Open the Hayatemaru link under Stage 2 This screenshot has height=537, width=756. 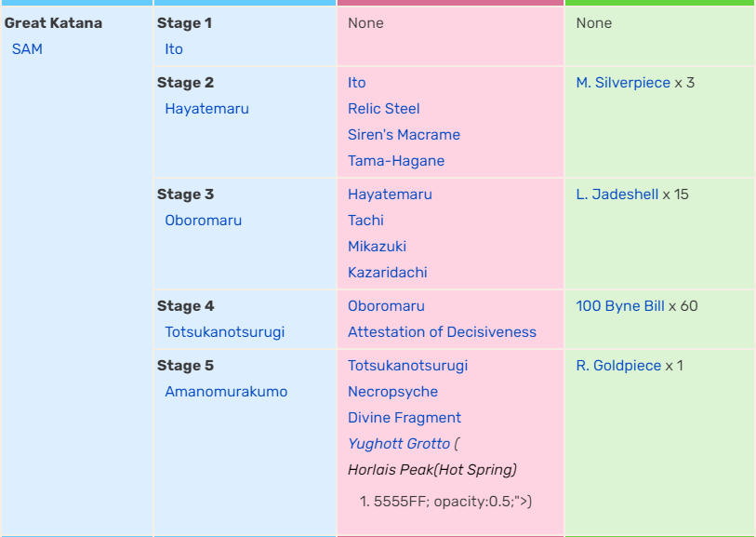(x=206, y=109)
